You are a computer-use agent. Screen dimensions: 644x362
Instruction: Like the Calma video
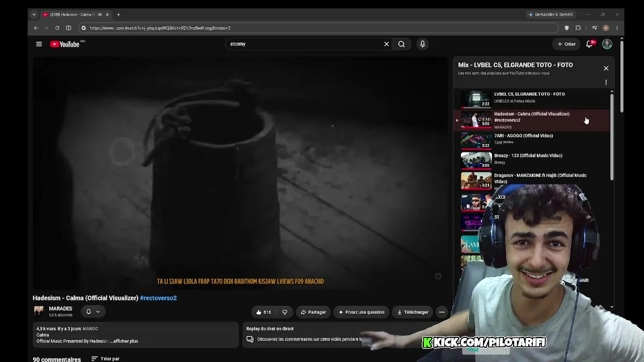(x=263, y=312)
